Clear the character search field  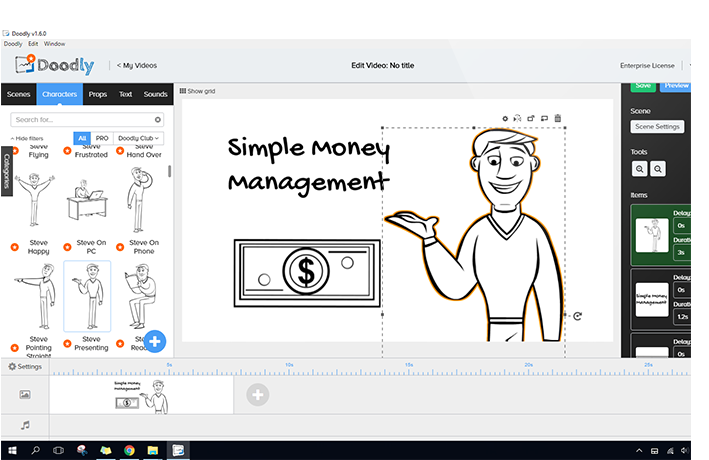pyautogui.click(x=157, y=120)
